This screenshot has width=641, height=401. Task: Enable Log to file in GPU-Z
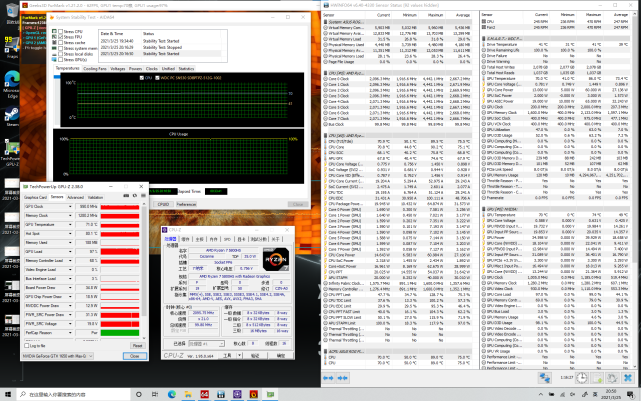pyautogui.click(x=27, y=345)
